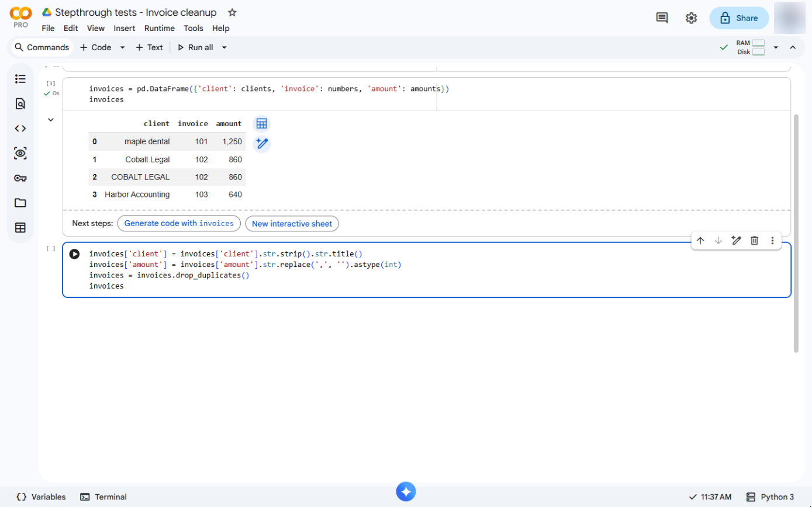Open the File menu
Image resolution: width=812 pixels, height=507 pixels.
(x=48, y=28)
